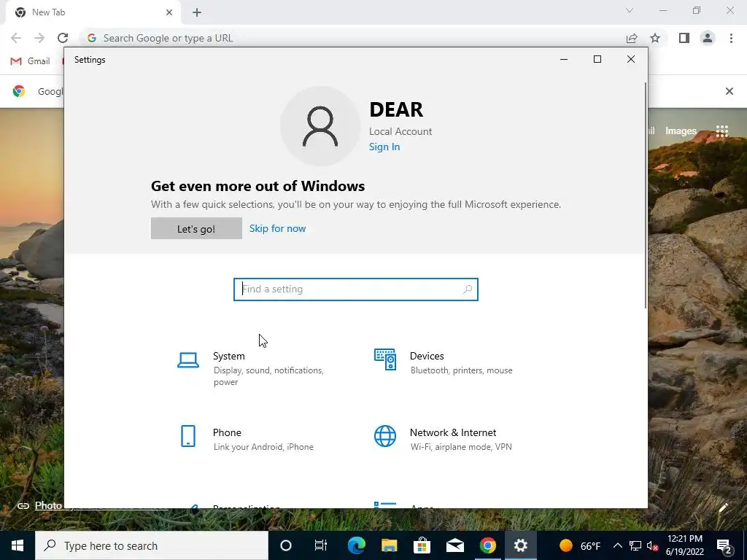Click the share page icon in Chrome

tap(632, 38)
